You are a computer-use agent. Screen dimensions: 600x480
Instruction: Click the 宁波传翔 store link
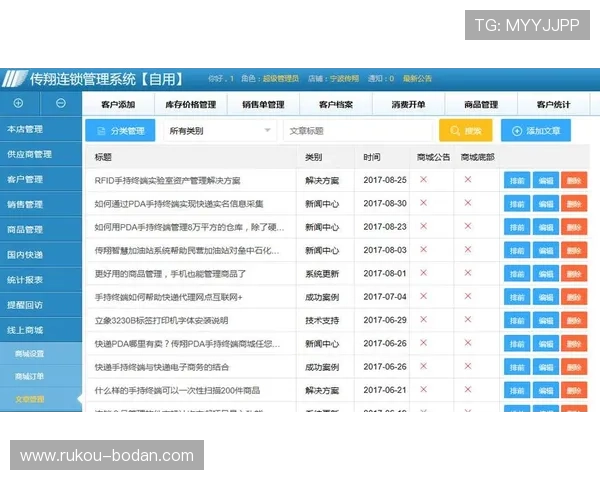coord(344,78)
